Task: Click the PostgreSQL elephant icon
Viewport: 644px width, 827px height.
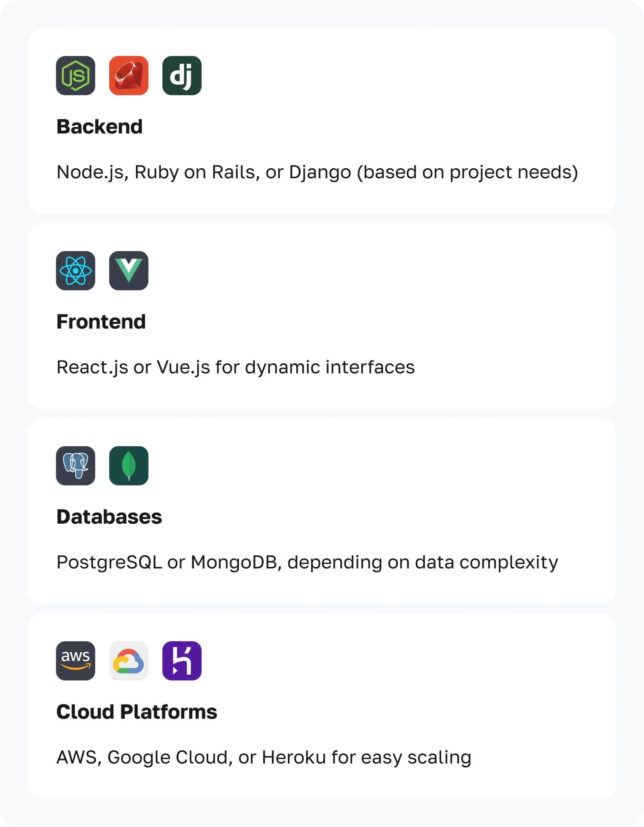Action: 76,466
